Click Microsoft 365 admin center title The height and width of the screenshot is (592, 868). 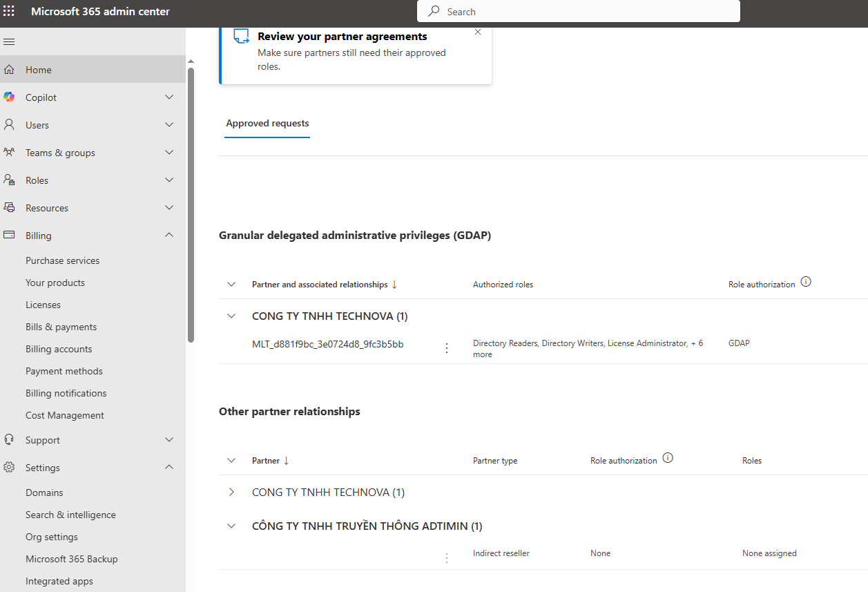(100, 11)
